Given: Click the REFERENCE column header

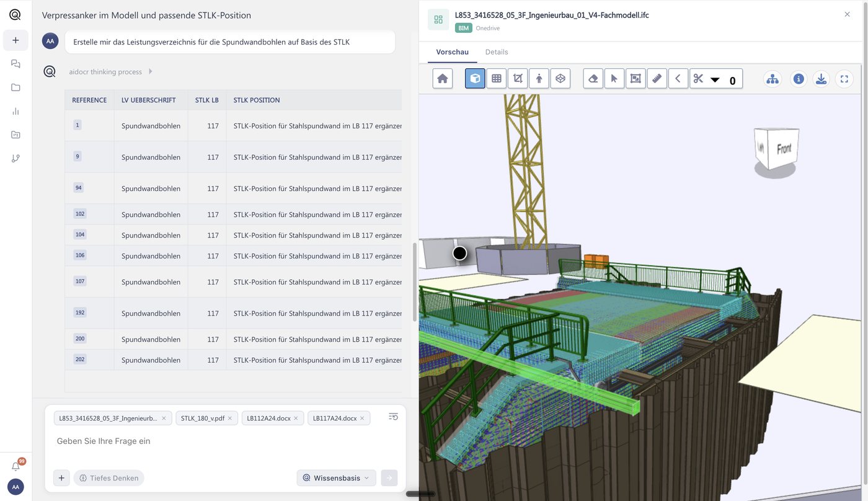Looking at the screenshot, I should (x=89, y=100).
